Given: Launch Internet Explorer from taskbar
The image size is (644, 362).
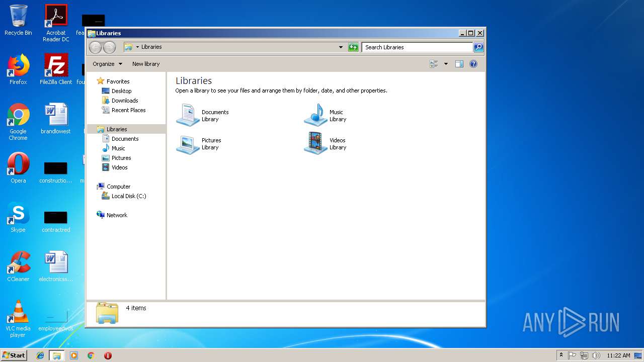Looking at the screenshot, I should click(40, 355).
